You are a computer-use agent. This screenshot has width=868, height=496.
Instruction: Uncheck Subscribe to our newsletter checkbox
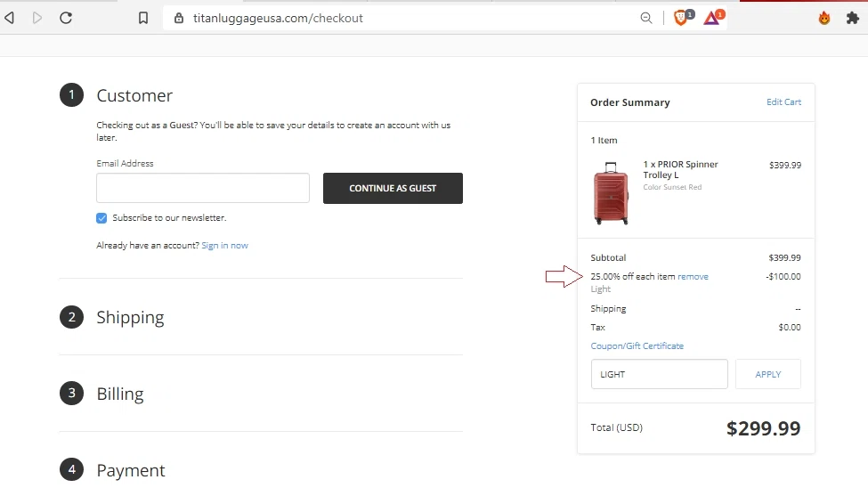101,218
